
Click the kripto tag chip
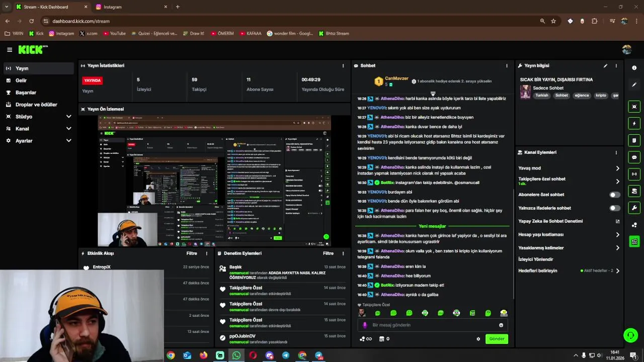tap(601, 96)
